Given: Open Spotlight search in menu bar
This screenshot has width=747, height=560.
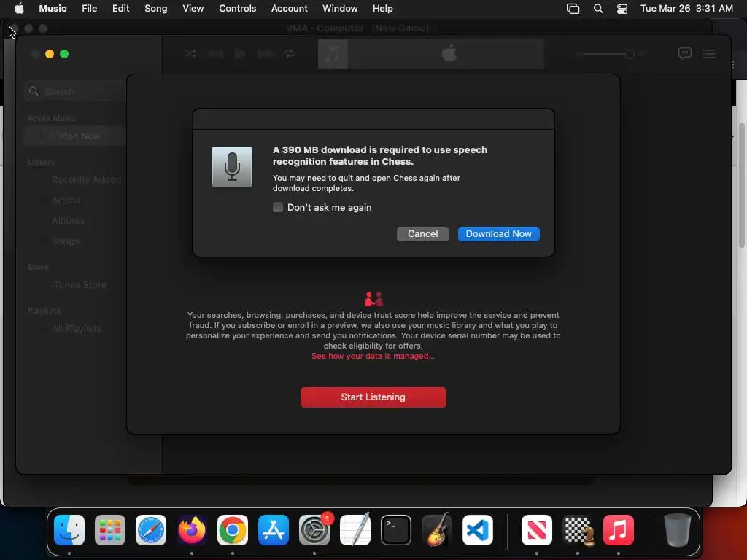Looking at the screenshot, I should point(598,9).
